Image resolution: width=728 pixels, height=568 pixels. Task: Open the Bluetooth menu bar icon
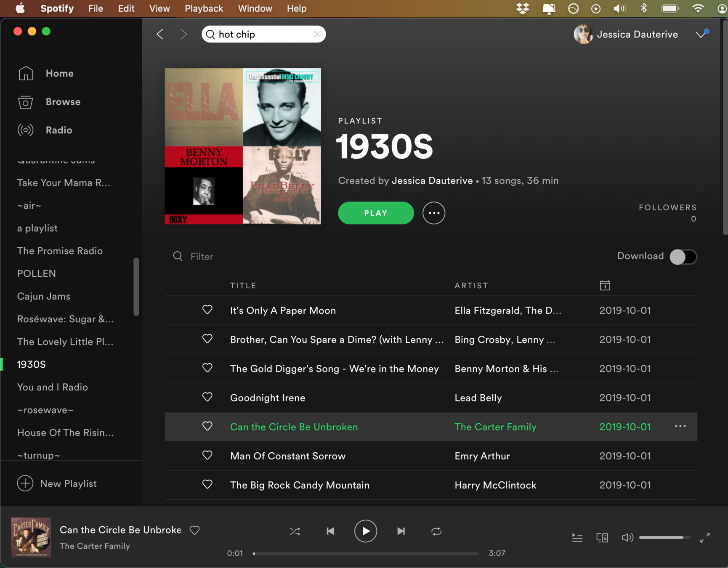(x=643, y=8)
